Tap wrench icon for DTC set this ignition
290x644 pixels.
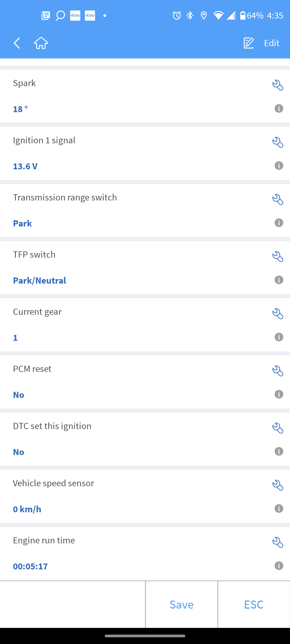point(278,428)
